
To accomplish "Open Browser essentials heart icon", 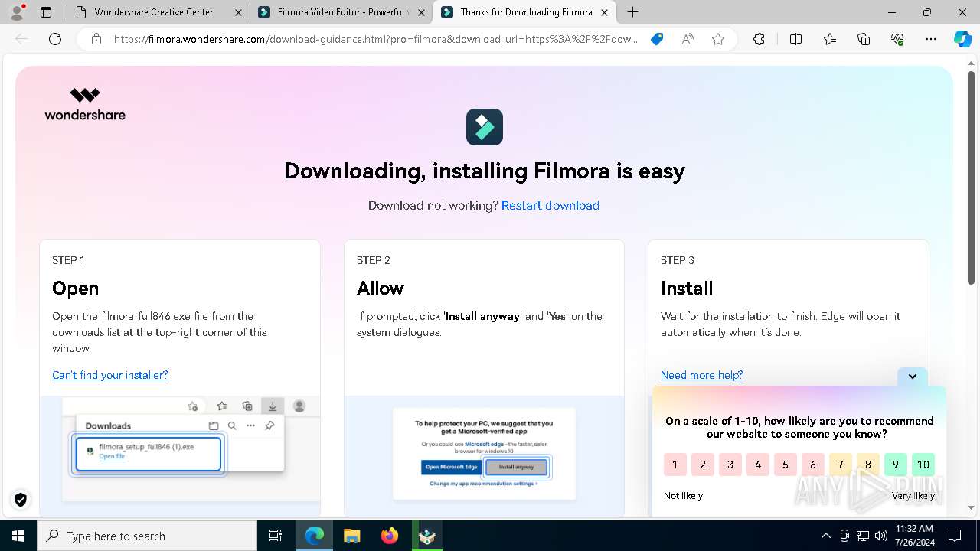I will [x=897, y=39].
